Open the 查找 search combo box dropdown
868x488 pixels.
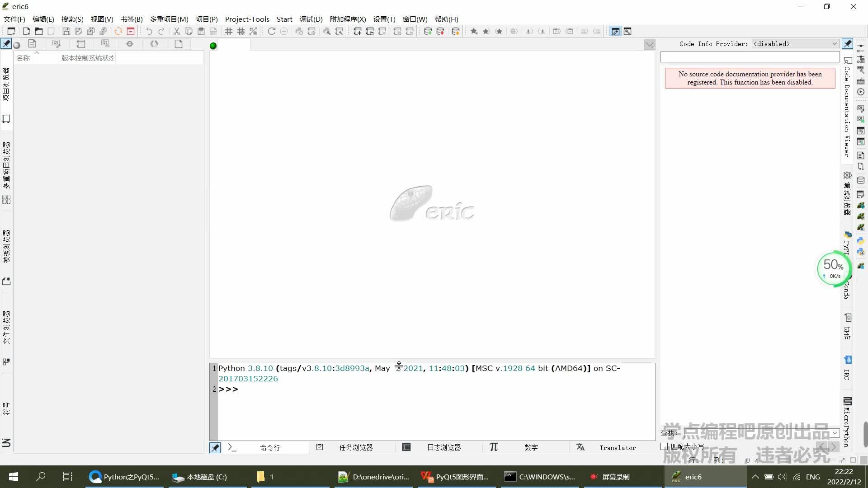pyautogui.click(x=835, y=433)
